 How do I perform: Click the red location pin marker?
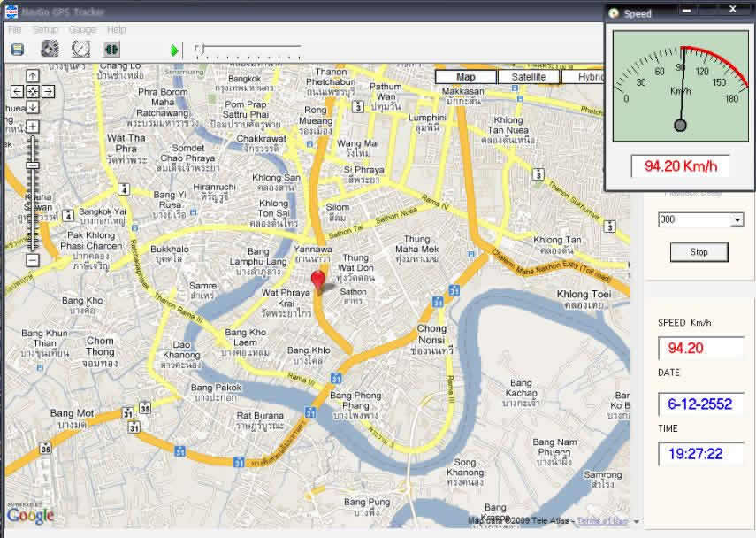pyautogui.click(x=318, y=281)
